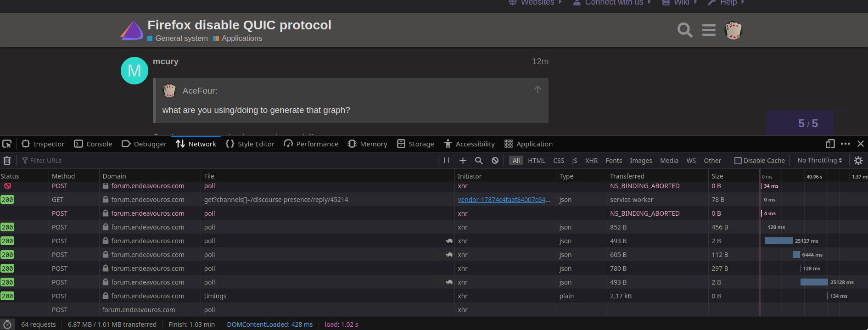Image resolution: width=868 pixels, height=330 pixels.
Task: Open the forum hamburger menu
Action: point(709,30)
